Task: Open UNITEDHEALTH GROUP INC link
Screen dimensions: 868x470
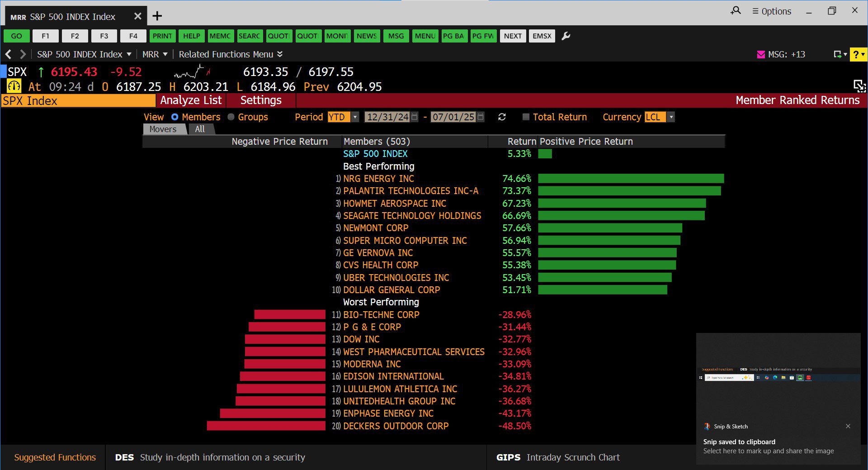Action: click(399, 401)
